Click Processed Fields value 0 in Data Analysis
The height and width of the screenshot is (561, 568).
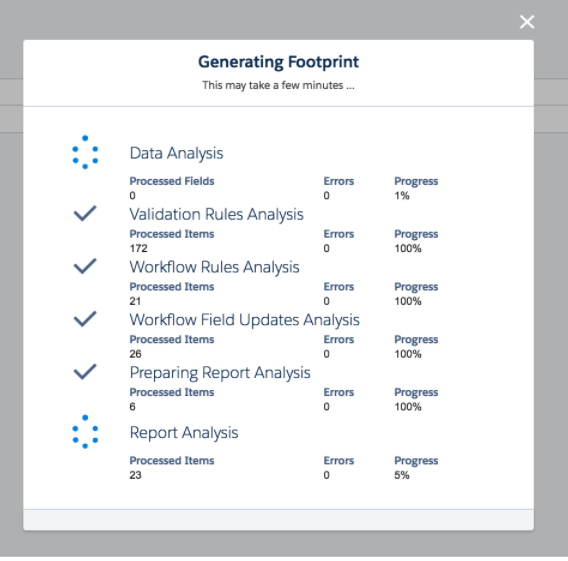[133, 196]
